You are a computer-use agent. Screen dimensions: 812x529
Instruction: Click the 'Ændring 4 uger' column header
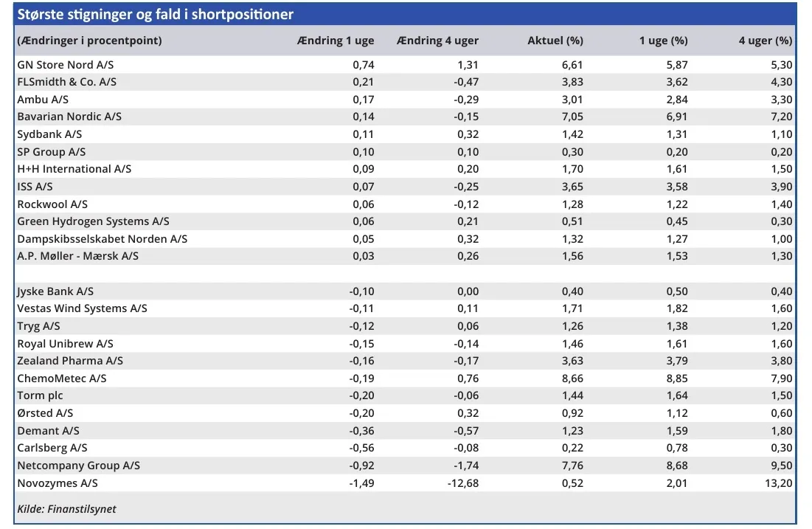tap(438, 41)
